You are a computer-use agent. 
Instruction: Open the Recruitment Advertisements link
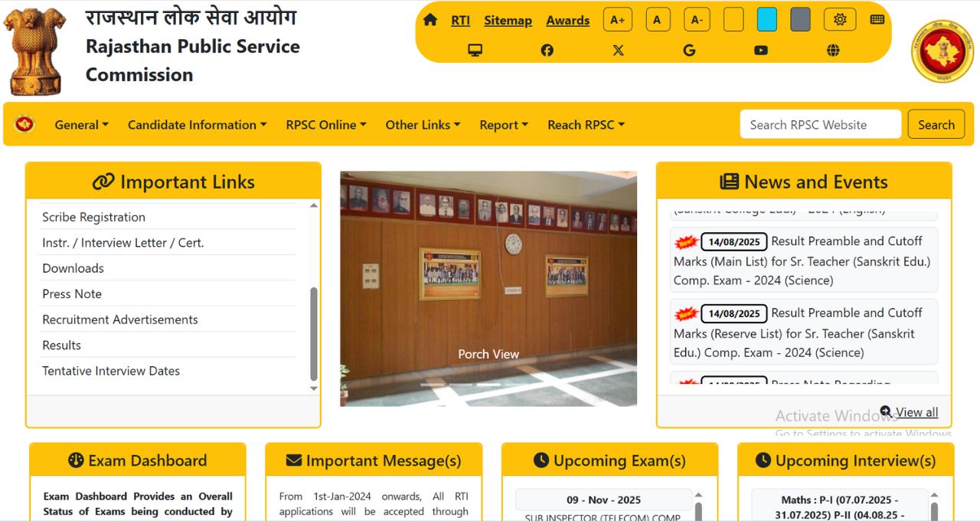120,319
